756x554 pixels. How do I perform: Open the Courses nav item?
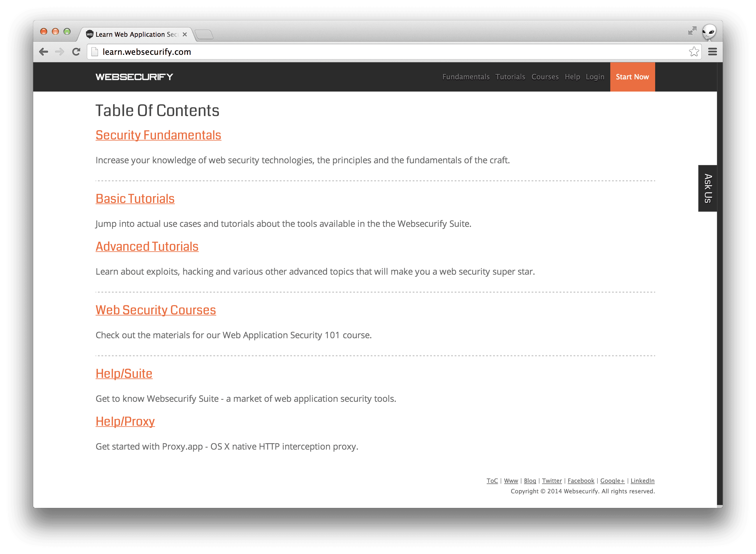point(545,77)
